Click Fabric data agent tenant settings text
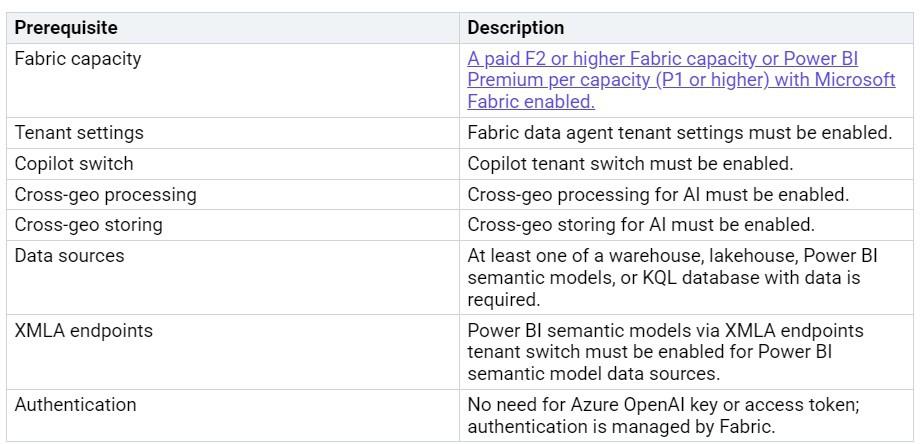The height and width of the screenshot is (444, 921). (x=679, y=132)
